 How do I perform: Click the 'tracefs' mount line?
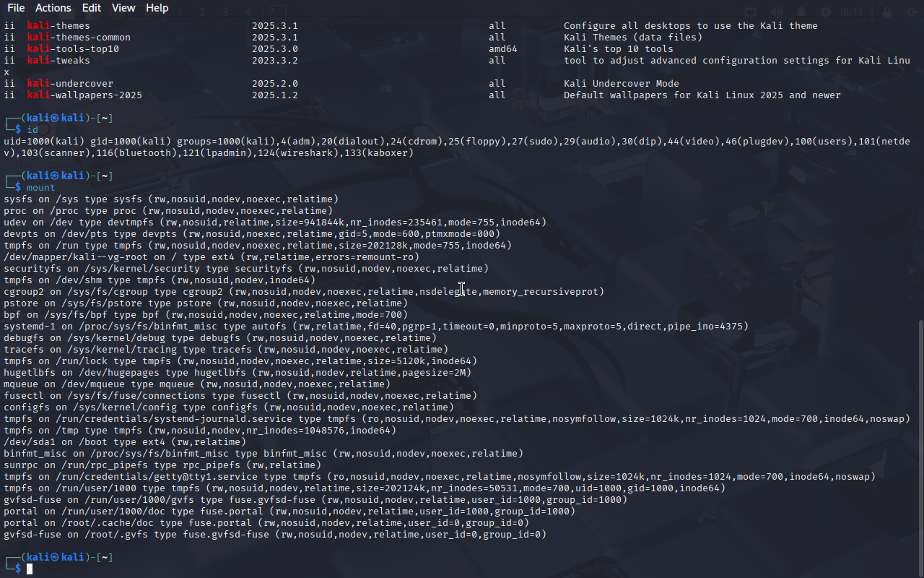point(226,350)
